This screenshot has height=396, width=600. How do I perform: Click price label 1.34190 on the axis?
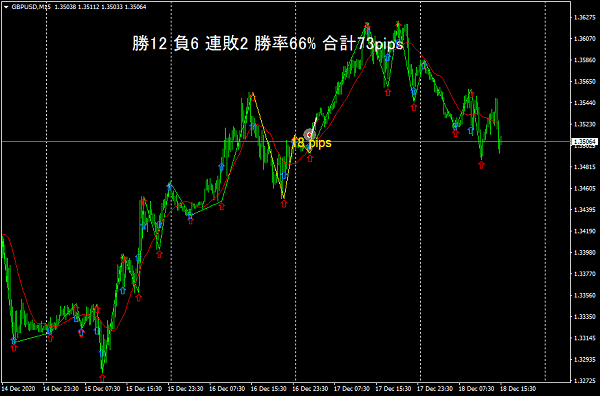(585, 231)
